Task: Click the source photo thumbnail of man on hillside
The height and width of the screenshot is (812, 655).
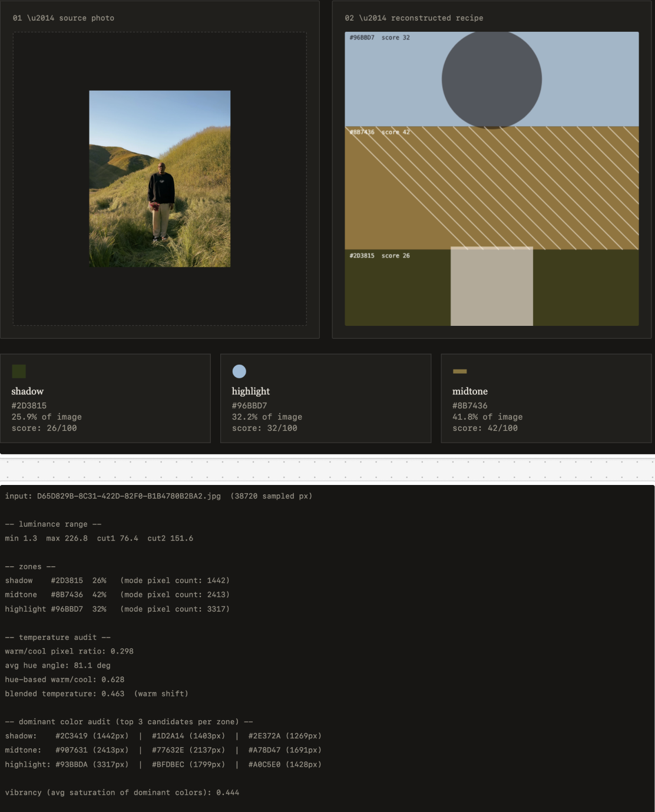Action: 160,179
